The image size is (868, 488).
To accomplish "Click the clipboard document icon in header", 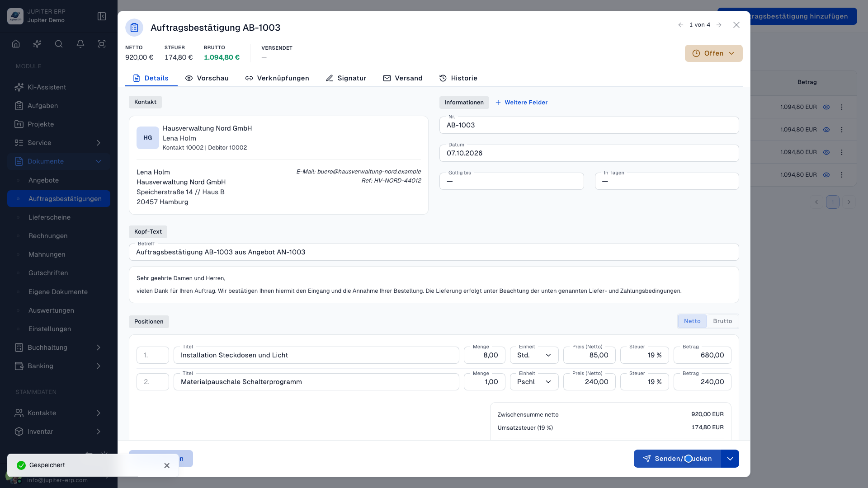I will tap(134, 28).
